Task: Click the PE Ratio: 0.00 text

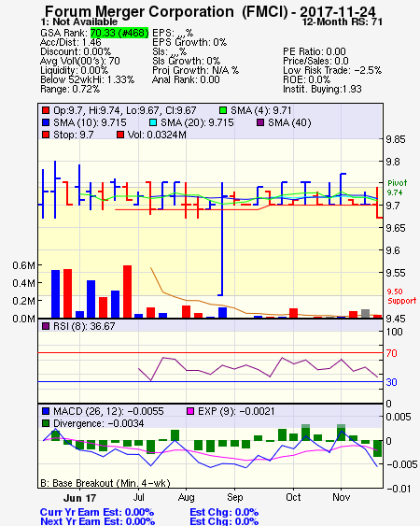Action: 315,51
